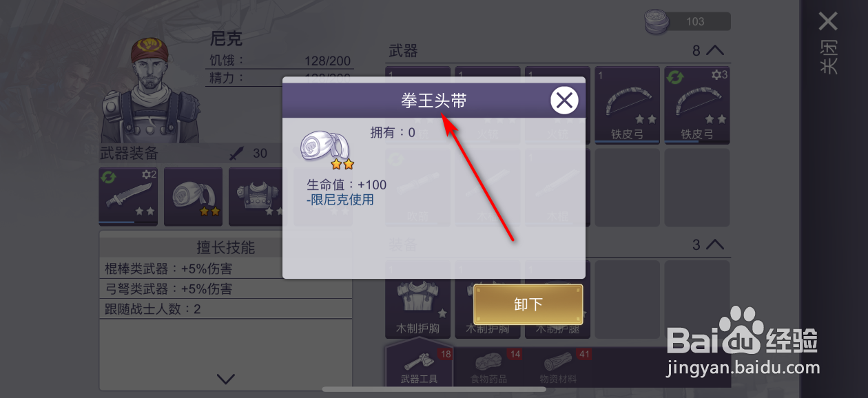Close the character panel via 关闭
Viewport: 868px width, 398px height.
pos(828,41)
